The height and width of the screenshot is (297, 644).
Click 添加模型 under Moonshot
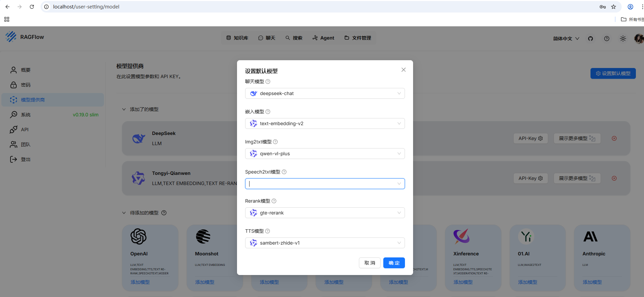coord(205,282)
